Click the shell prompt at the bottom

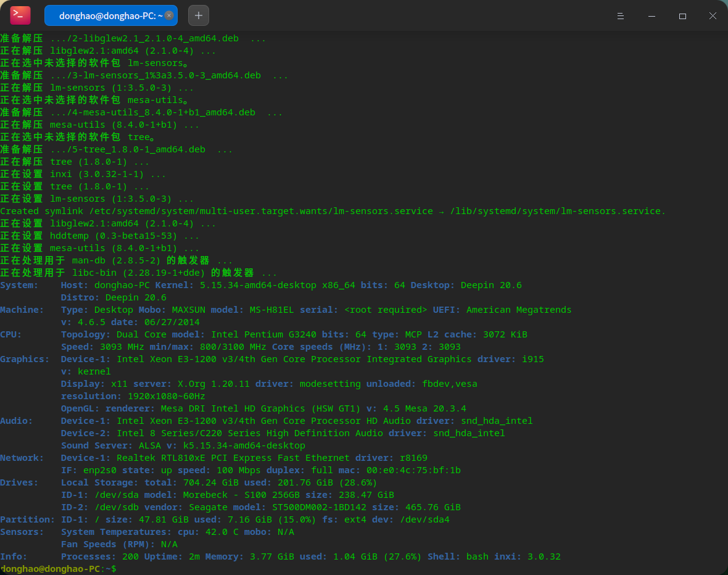[59, 569]
